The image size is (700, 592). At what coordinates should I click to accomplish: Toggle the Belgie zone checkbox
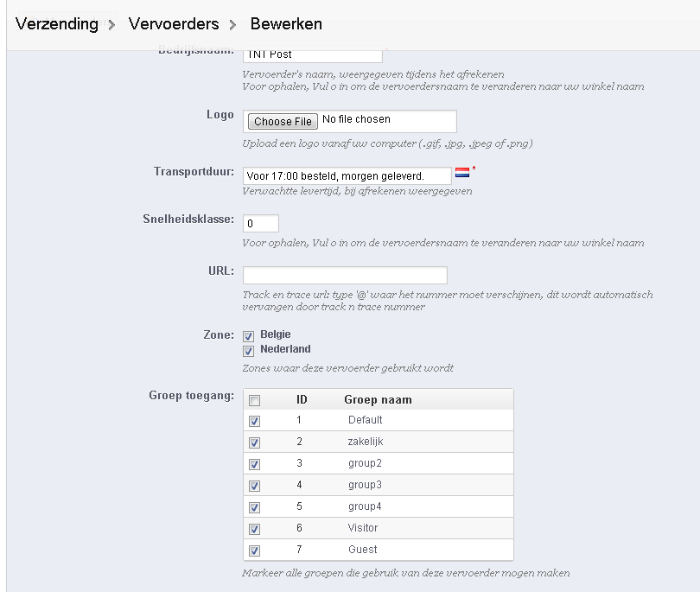click(249, 335)
